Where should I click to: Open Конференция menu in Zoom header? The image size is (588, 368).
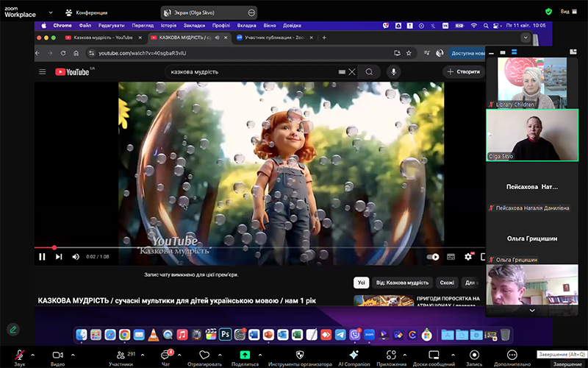[x=86, y=13]
